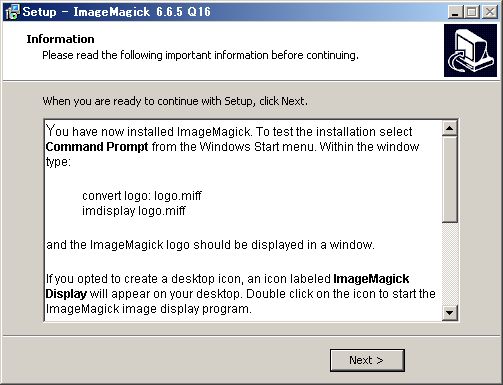This screenshot has height=385, width=503.
Task: Click inside the information text box
Action: 243,220
